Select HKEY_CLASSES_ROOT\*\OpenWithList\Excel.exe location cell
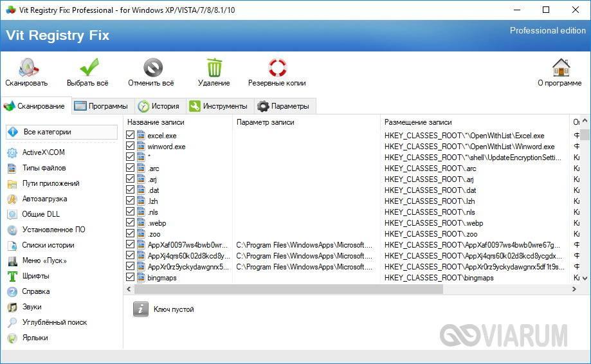 (x=464, y=136)
